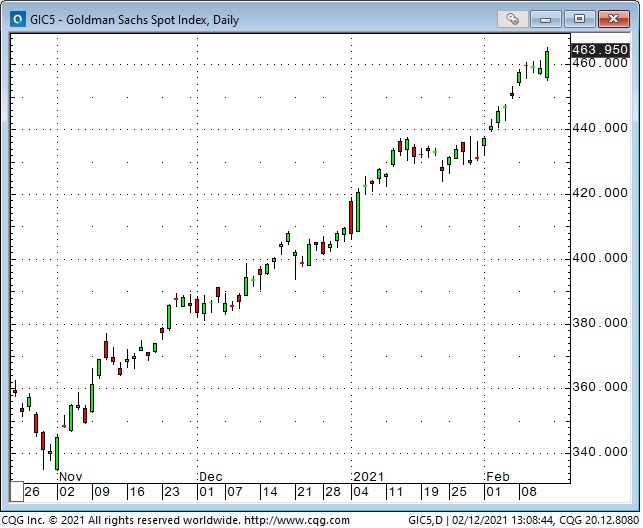643x528 pixels.
Task: Click the date label 25 on time axis
Action: 458,492
